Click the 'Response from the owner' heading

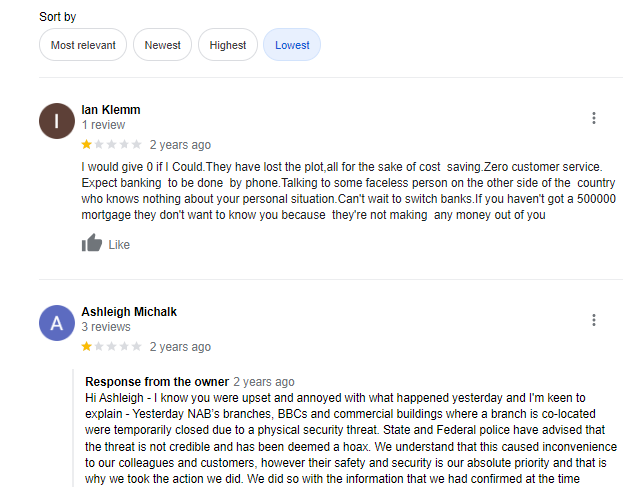pyautogui.click(x=156, y=382)
